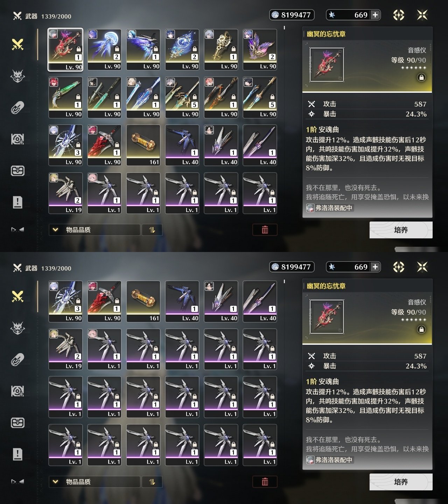Select the blue jellyfish rectifier weapon
448x504 pixels.
pos(104,50)
